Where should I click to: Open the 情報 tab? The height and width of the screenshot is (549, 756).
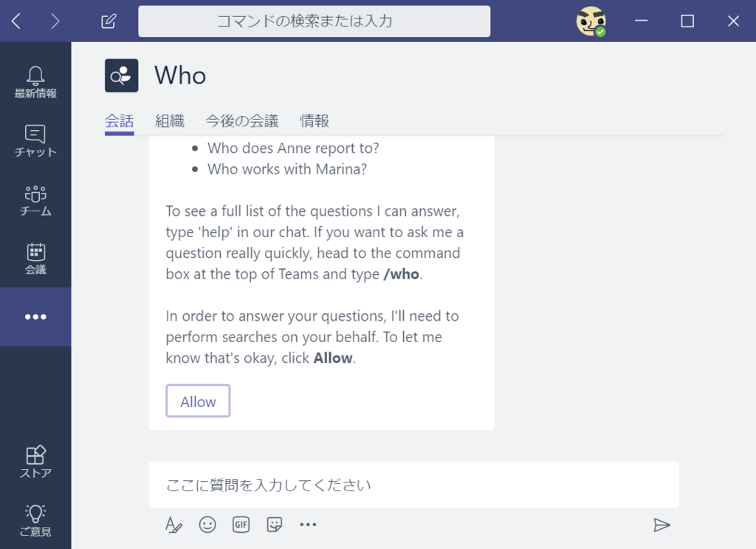[x=315, y=120]
